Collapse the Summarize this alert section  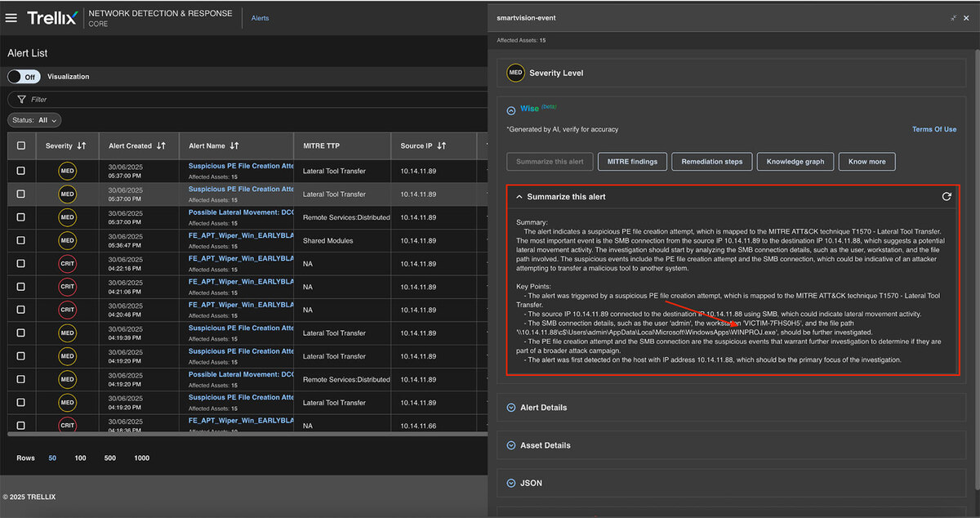tap(519, 197)
